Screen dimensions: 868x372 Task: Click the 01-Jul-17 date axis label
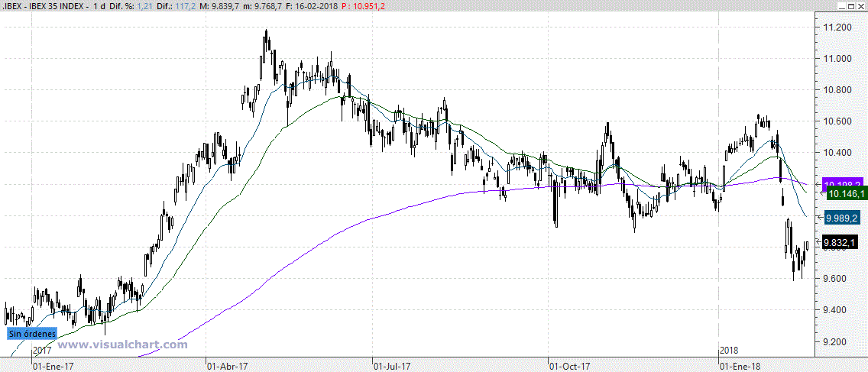(x=392, y=366)
